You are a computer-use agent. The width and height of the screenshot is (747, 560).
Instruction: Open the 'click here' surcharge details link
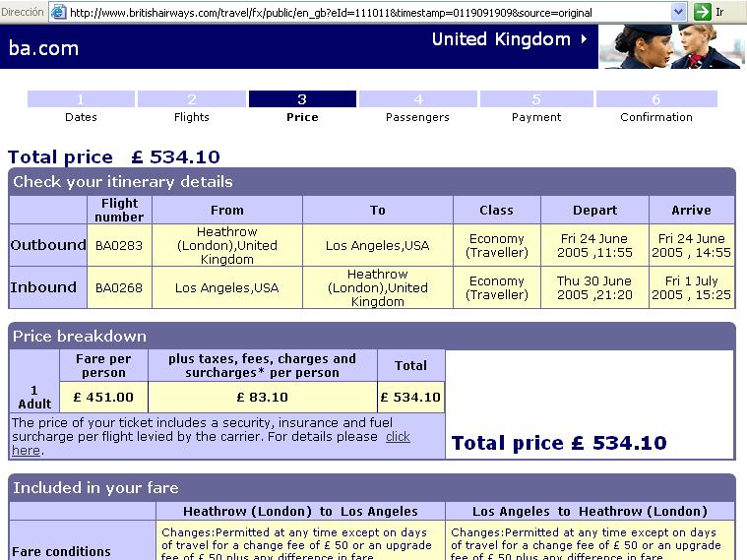(398, 437)
